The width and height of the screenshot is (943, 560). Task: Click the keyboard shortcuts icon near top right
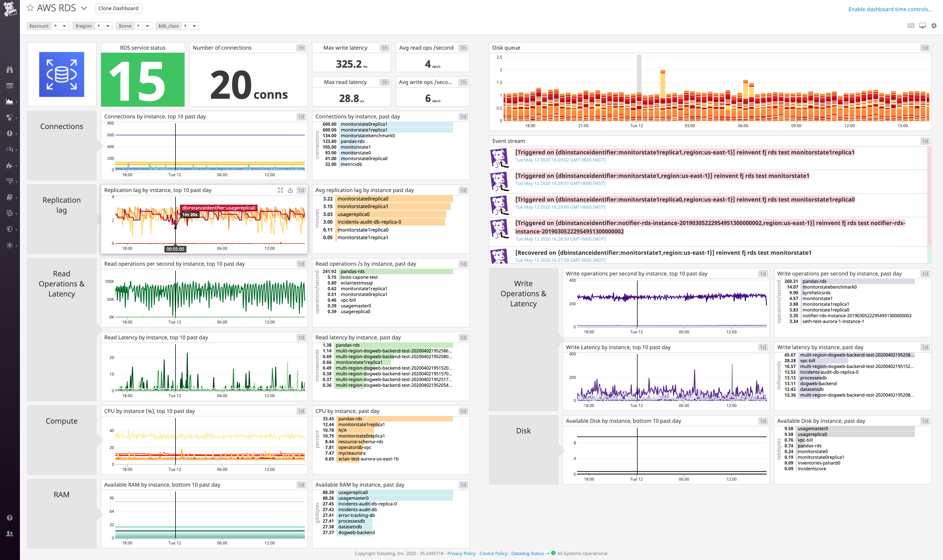point(911,26)
